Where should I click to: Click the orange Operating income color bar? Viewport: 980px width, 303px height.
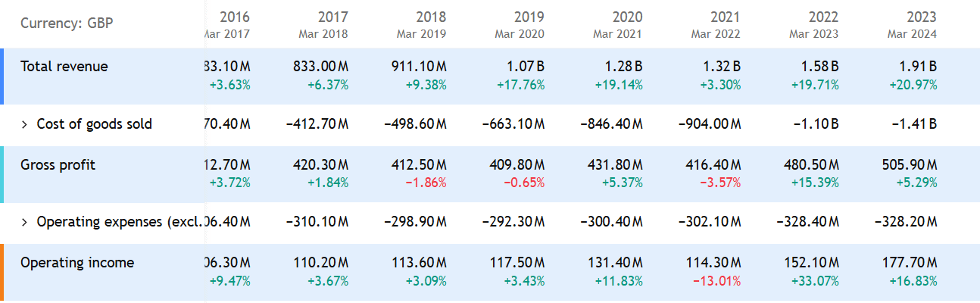point(2,272)
